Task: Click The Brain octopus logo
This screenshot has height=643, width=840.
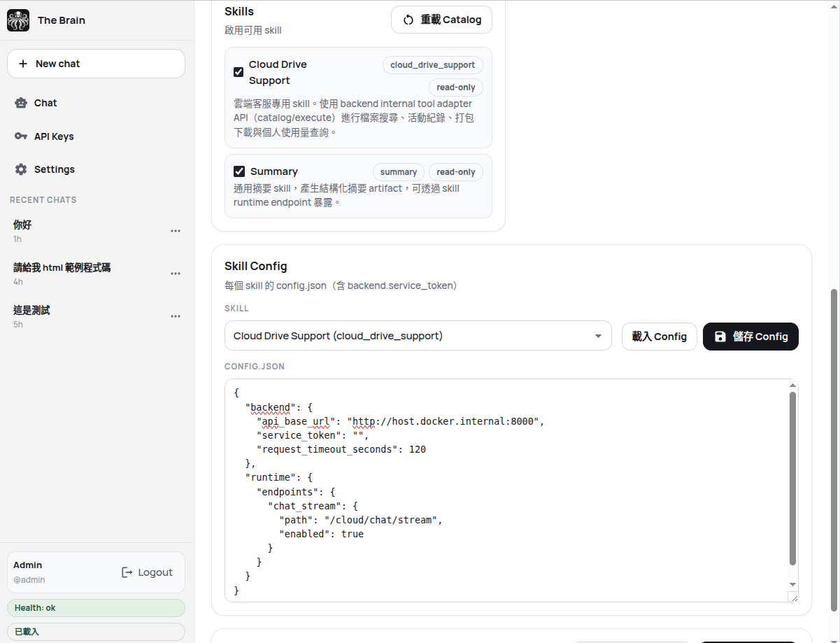Action: 18,20
